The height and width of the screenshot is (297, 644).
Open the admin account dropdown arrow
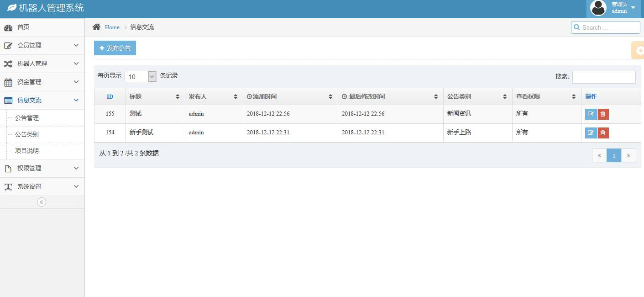point(633,8)
